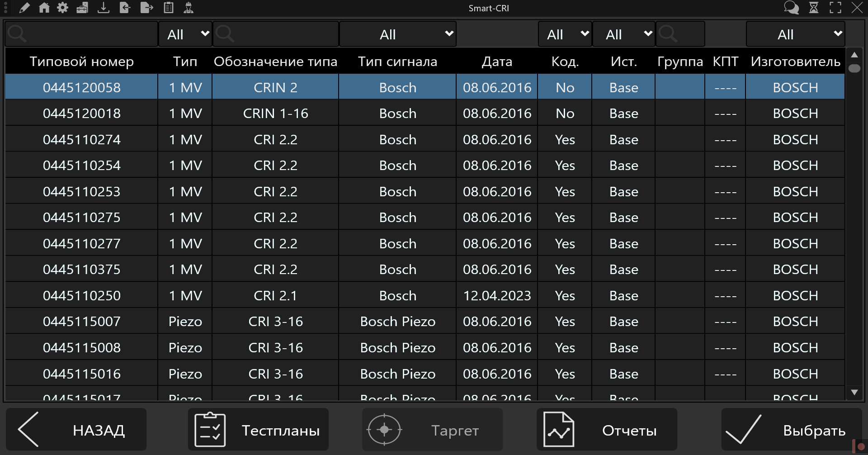This screenshot has width=868, height=455.
Task: Click the Тип сигнала column header
Action: [x=398, y=62]
